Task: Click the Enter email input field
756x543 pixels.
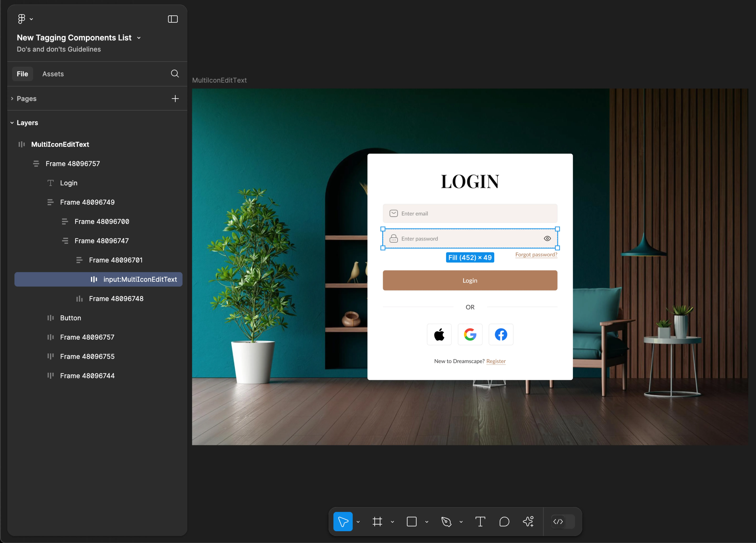Action: (470, 213)
